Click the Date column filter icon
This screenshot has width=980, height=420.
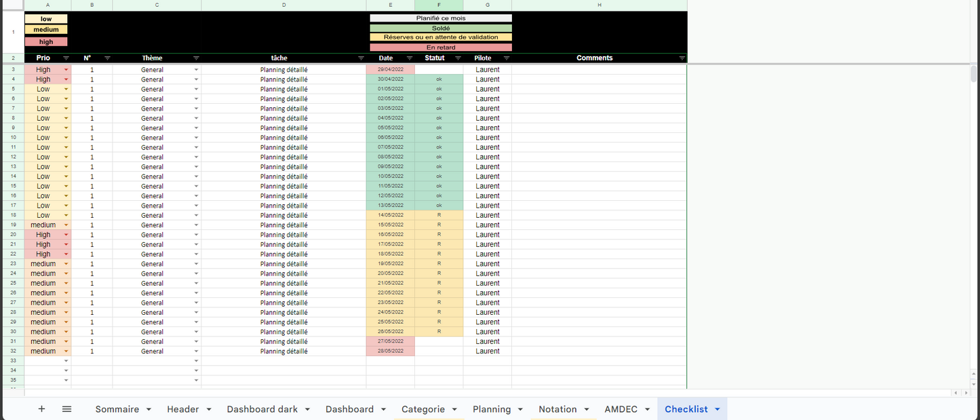[410, 58]
